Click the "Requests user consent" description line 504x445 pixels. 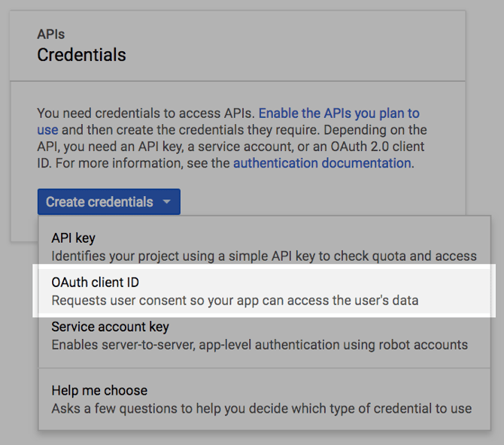click(x=235, y=301)
